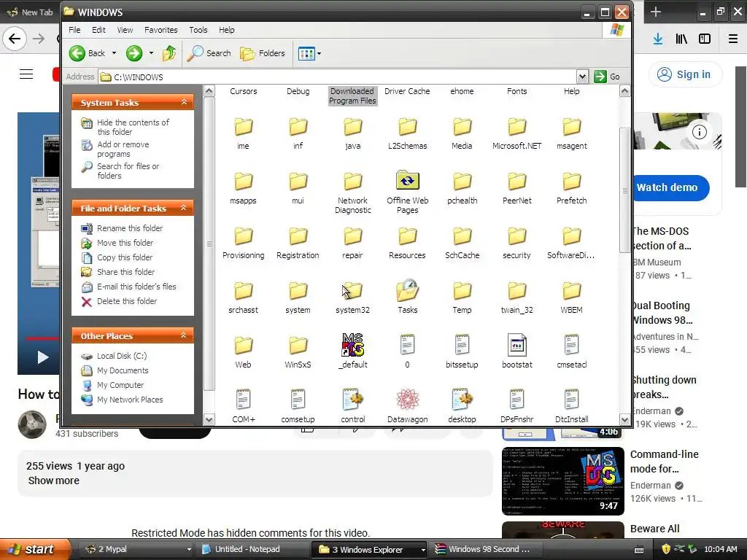Click the Go button beside address bar
Screen dimensions: 747x560
pyautogui.click(x=607, y=76)
